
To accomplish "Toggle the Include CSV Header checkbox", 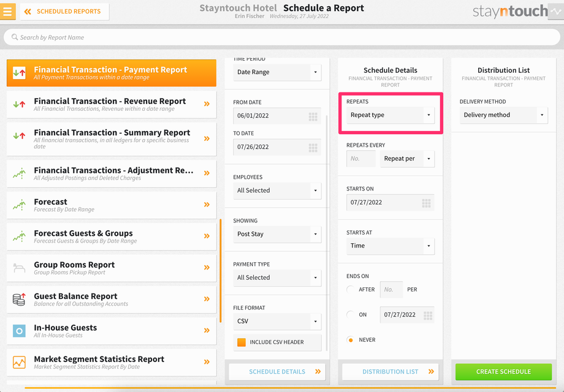I will (x=242, y=342).
